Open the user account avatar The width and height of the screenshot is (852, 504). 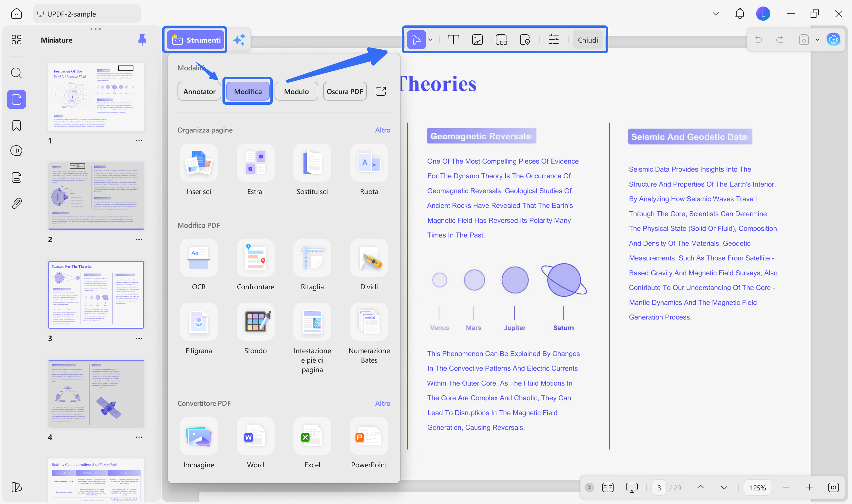point(763,14)
